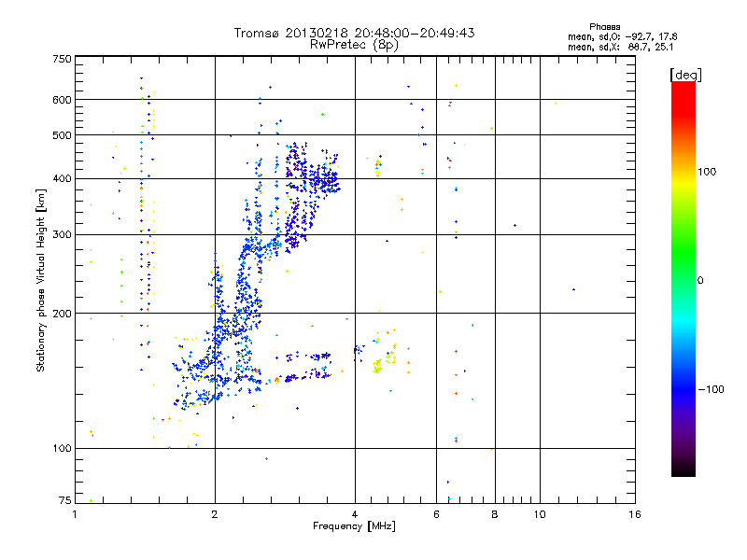Screen dimensions: 747x560
Task: Click the y-axis '100' tick label
Action: (62, 449)
